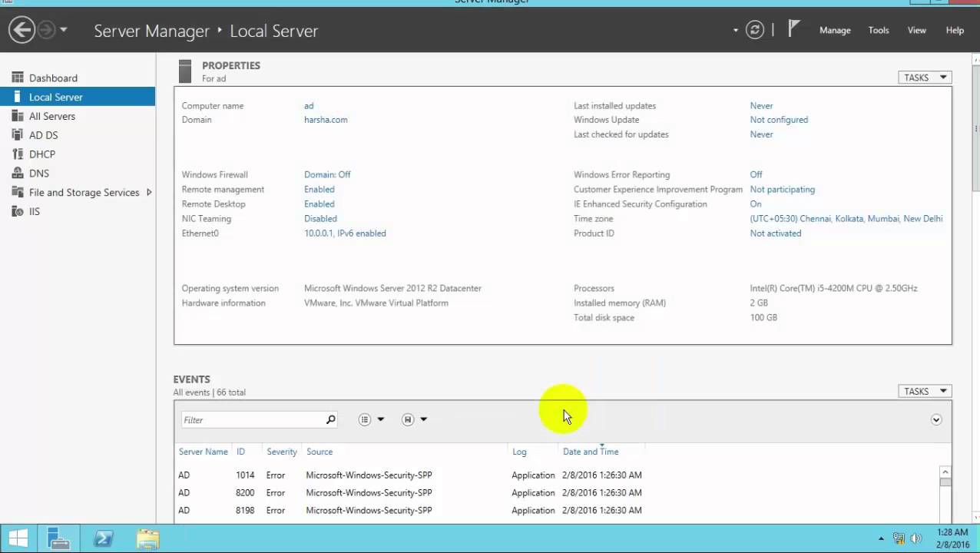
Task: Click 'Not participating' CEIP link
Action: point(783,189)
